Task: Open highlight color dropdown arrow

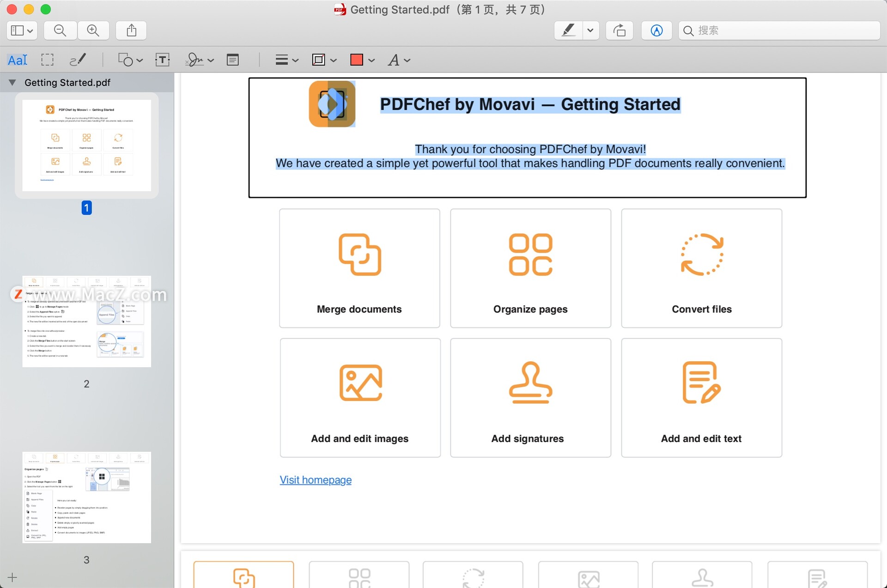Action: (x=590, y=30)
